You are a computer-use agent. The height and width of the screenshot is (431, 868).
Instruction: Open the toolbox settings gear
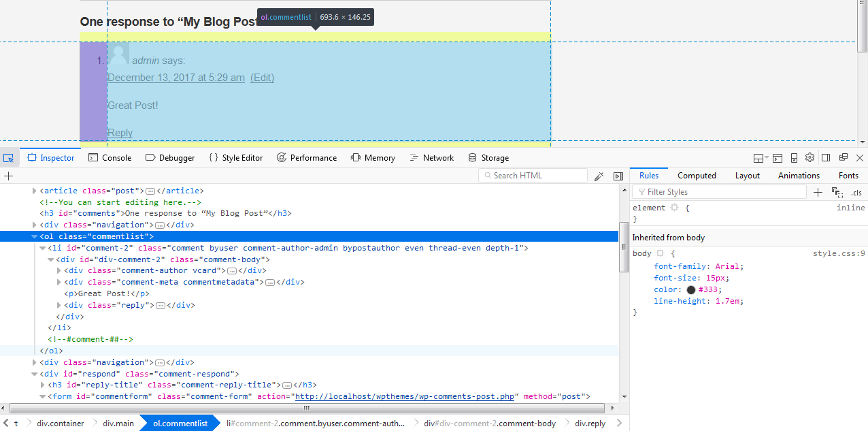click(x=809, y=157)
